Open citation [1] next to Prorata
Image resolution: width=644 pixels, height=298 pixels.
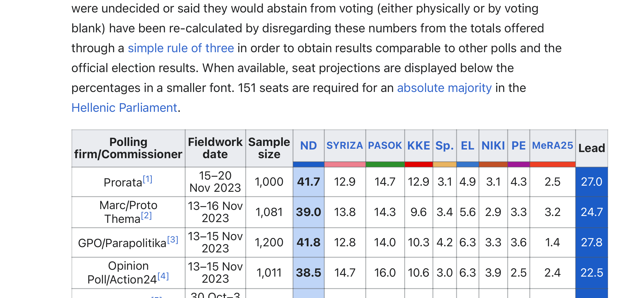coord(148,179)
